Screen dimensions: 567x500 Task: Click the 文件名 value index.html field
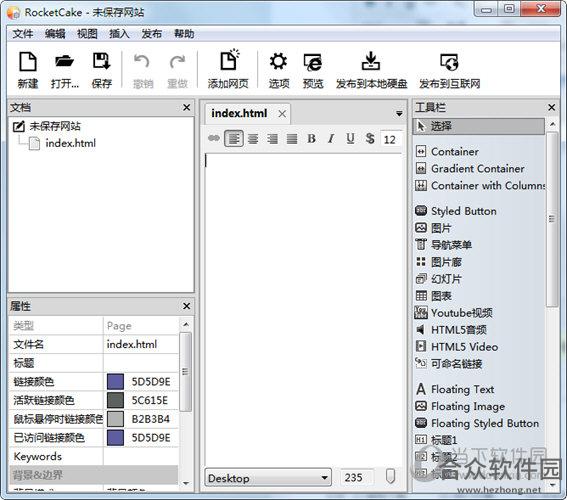pyautogui.click(x=141, y=344)
